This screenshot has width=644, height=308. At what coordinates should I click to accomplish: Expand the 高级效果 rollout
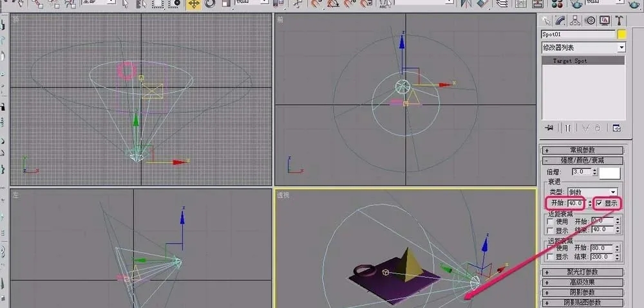[582, 282]
